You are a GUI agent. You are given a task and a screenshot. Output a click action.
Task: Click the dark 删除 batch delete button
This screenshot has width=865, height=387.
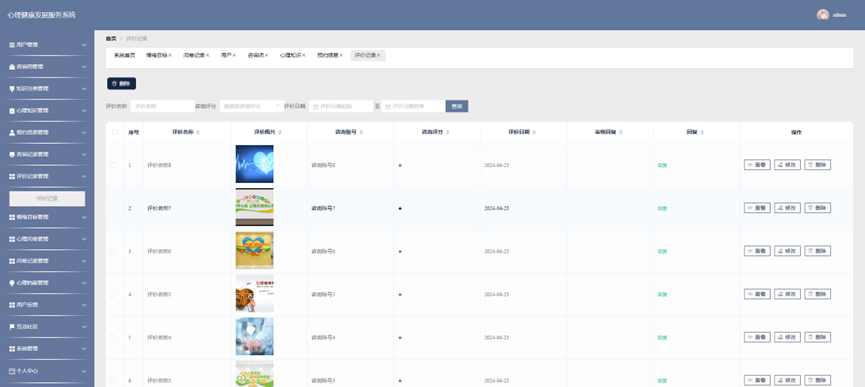(x=121, y=84)
